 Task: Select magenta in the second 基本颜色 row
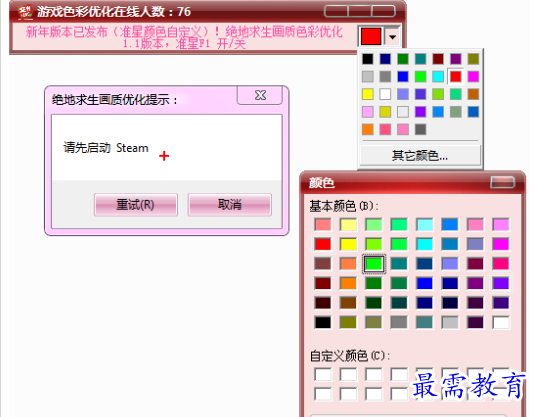click(501, 244)
